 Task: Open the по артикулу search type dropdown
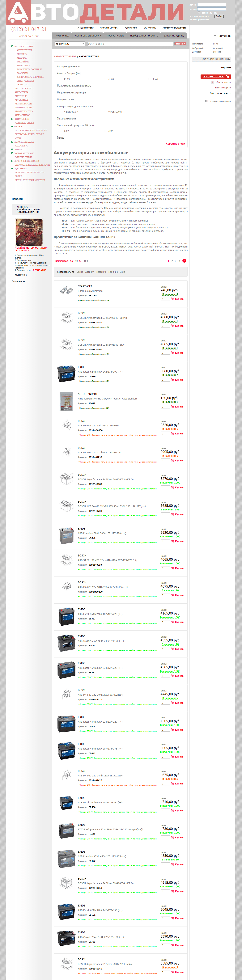point(70,44)
